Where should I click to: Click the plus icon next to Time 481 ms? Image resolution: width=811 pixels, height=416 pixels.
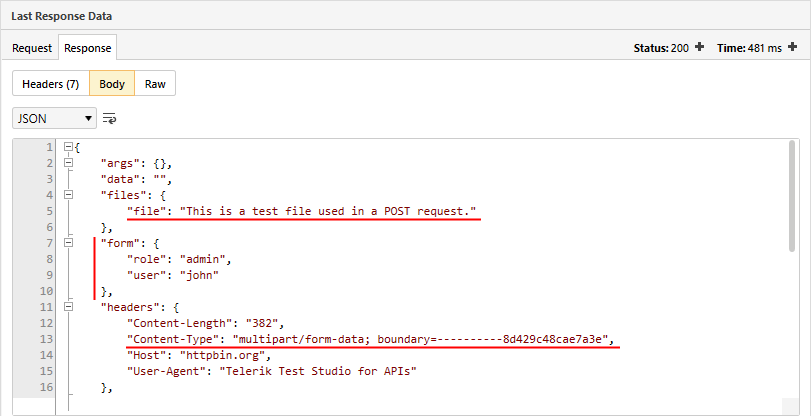(792, 47)
